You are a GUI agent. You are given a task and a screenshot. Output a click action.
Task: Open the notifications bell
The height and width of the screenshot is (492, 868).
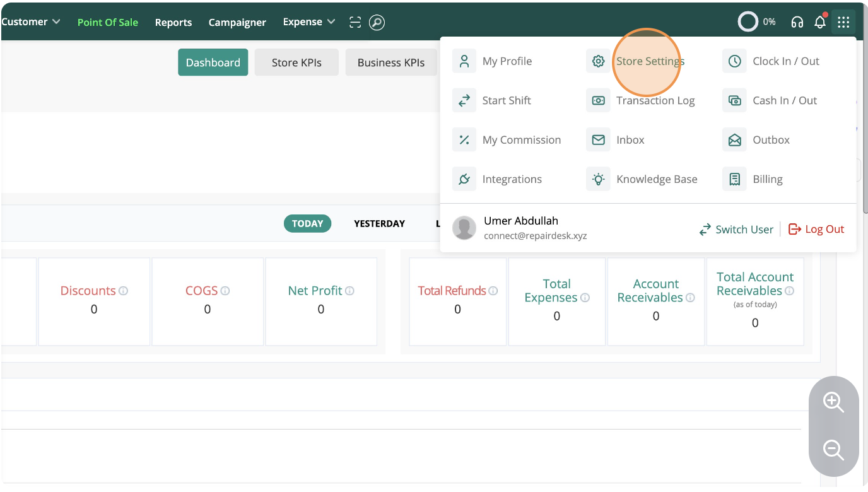click(820, 22)
